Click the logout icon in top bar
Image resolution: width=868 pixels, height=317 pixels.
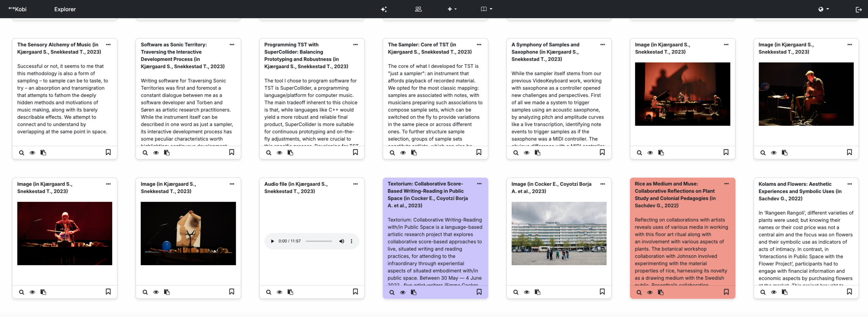858,10
